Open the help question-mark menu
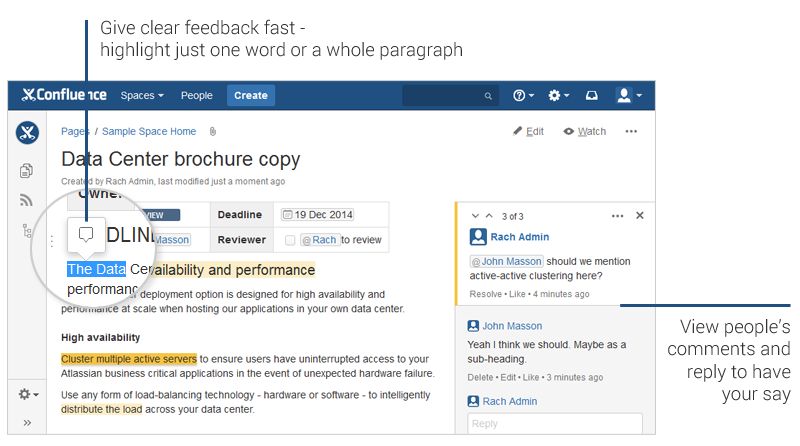The width and height of the screenshot is (800, 446). tap(523, 95)
